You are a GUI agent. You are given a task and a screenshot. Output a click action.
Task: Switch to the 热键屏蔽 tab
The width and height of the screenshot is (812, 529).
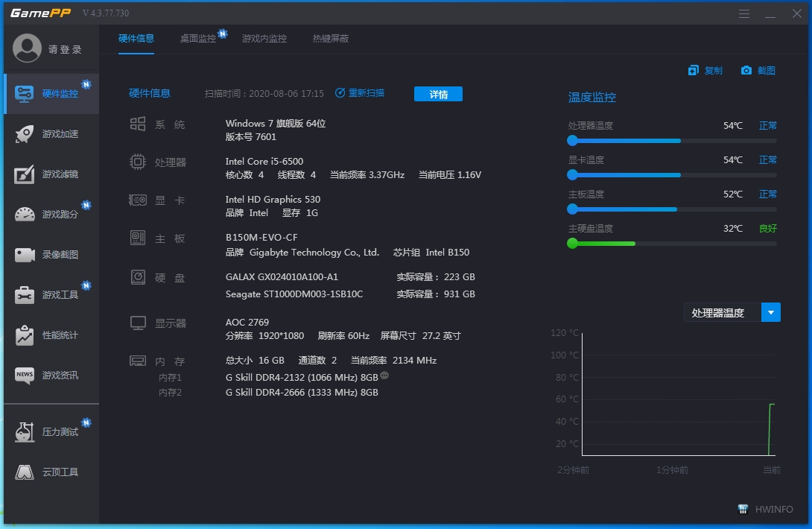tap(331, 39)
